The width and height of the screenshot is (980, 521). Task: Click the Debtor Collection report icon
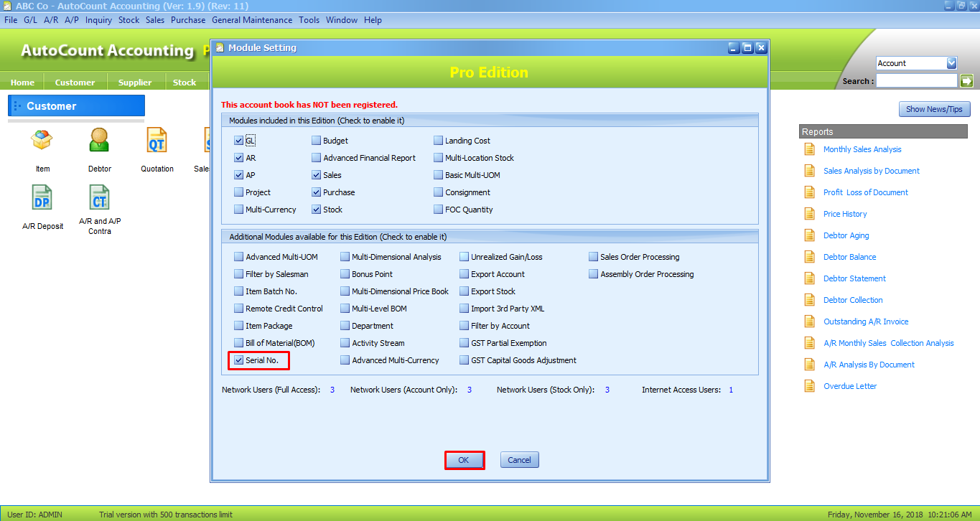[x=810, y=300]
